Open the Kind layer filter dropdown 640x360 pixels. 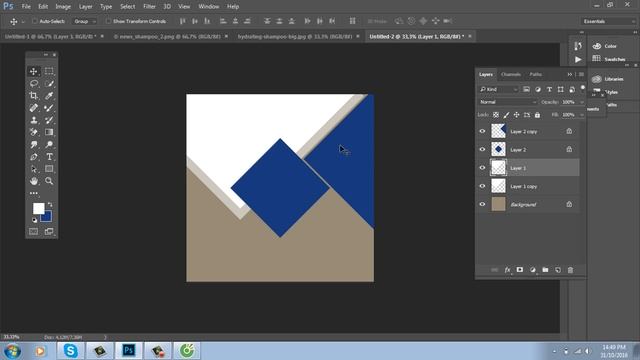[498, 89]
